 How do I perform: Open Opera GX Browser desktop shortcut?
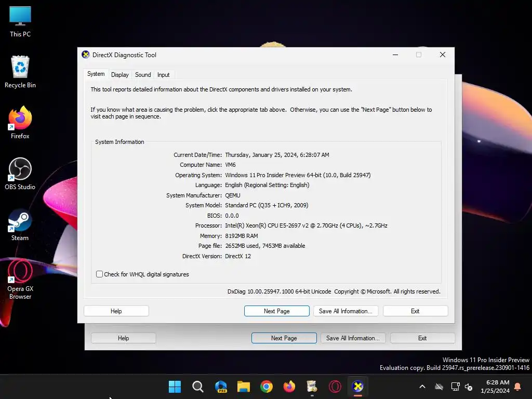[x=20, y=279]
